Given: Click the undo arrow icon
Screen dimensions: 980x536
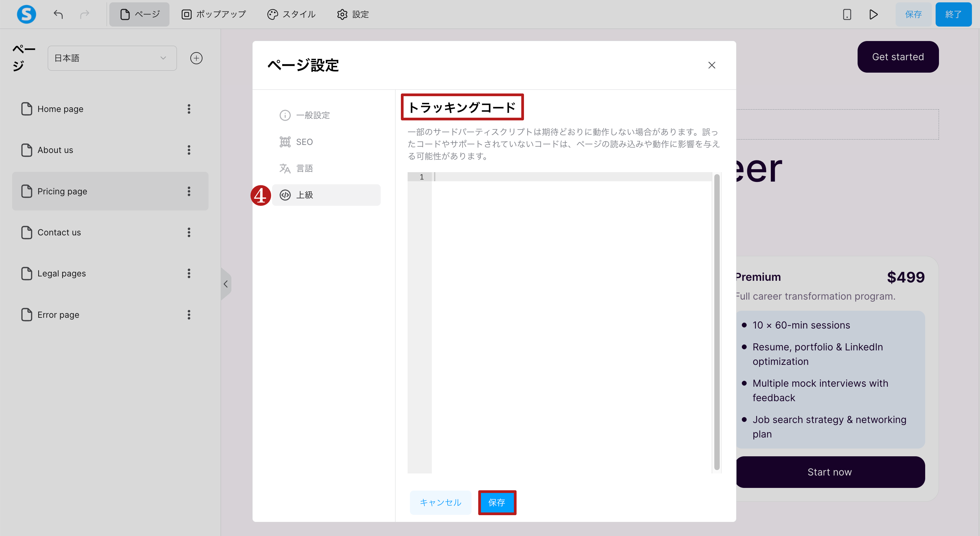Looking at the screenshot, I should pyautogui.click(x=58, y=14).
